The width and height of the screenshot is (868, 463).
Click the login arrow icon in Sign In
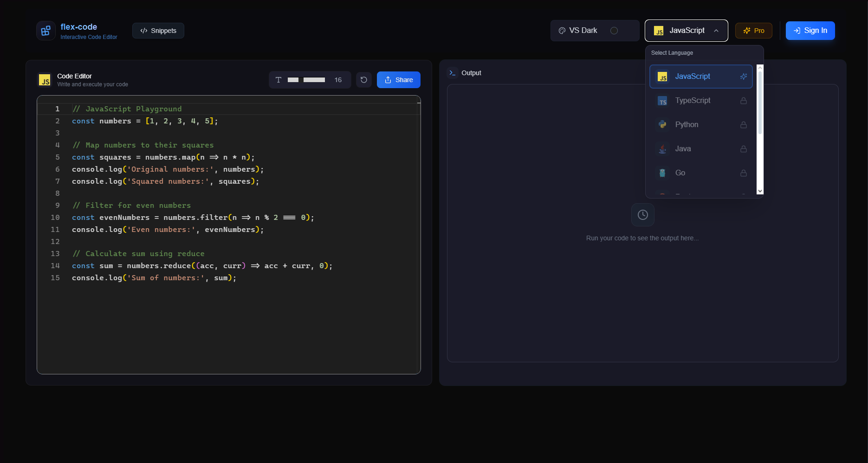[x=797, y=31]
